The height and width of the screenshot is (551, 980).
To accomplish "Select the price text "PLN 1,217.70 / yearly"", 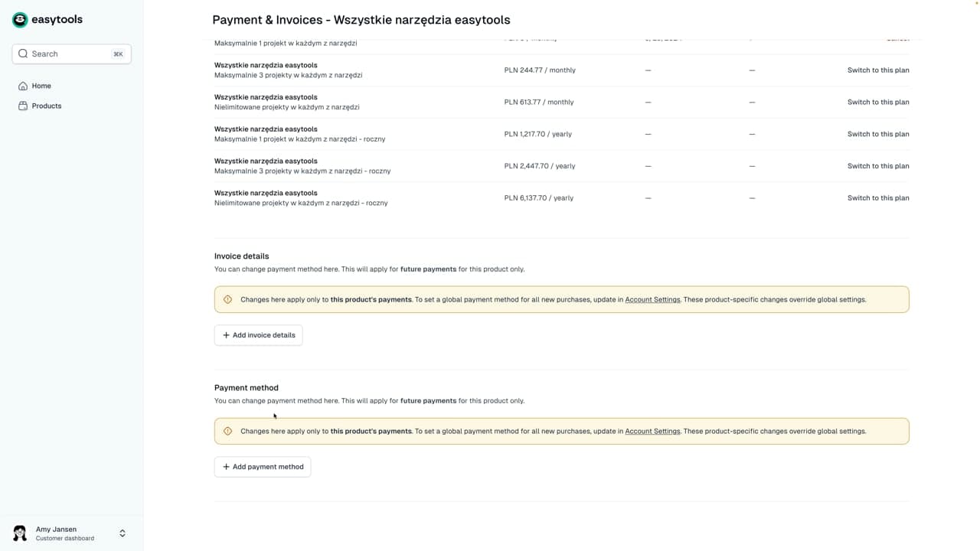I will pos(538,135).
